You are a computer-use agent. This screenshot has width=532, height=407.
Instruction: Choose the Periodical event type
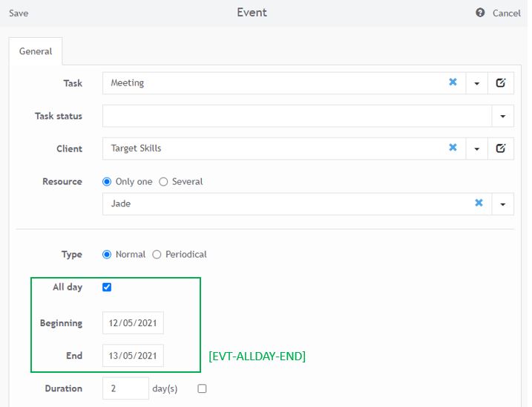tap(157, 255)
